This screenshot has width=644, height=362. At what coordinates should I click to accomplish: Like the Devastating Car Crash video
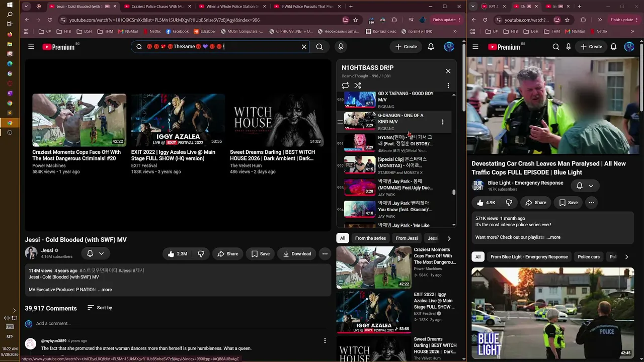[486, 203]
